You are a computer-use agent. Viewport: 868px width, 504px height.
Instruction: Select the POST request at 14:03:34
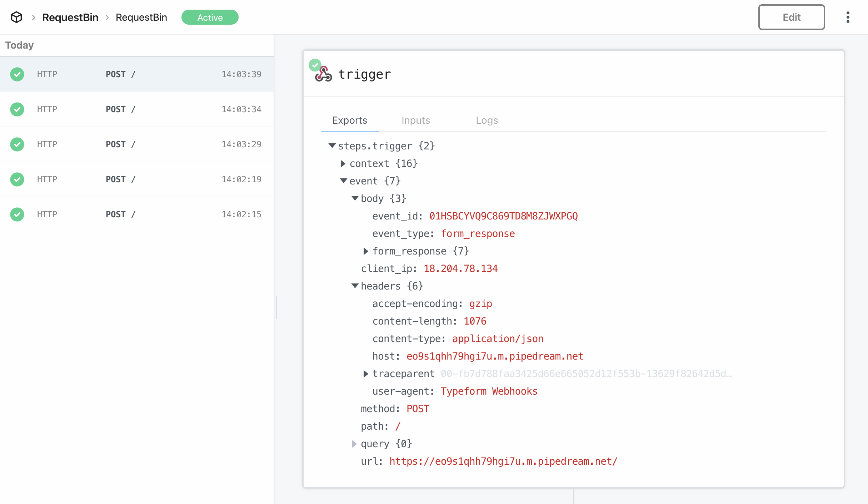coord(137,109)
